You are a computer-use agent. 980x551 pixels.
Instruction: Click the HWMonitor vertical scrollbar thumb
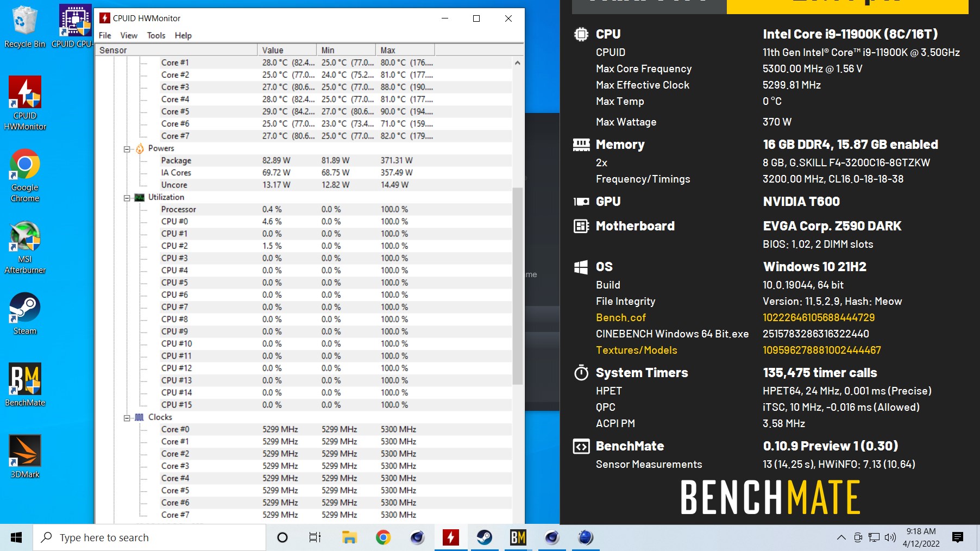click(518, 286)
